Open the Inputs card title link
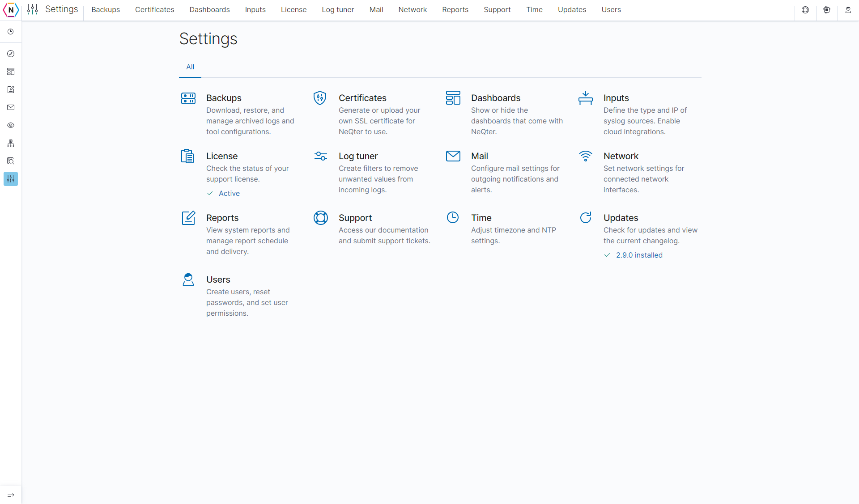 click(616, 98)
